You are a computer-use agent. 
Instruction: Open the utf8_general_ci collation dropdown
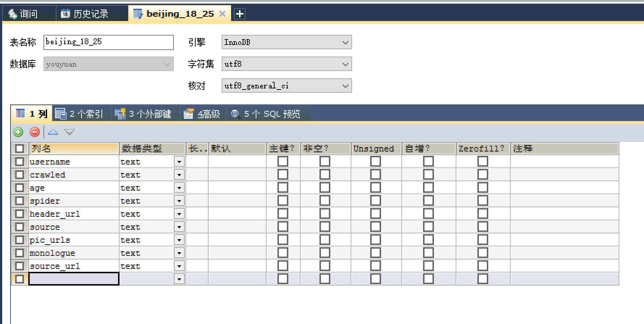345,86
